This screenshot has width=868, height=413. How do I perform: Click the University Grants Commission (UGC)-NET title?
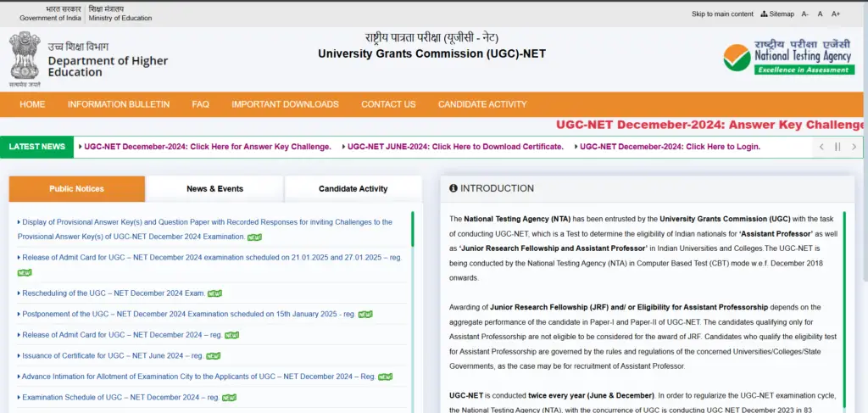[431, 53]
